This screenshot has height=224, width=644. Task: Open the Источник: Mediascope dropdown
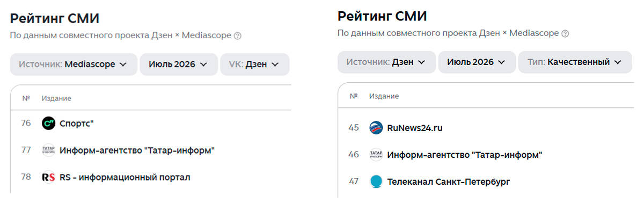[x=74, y=64]
